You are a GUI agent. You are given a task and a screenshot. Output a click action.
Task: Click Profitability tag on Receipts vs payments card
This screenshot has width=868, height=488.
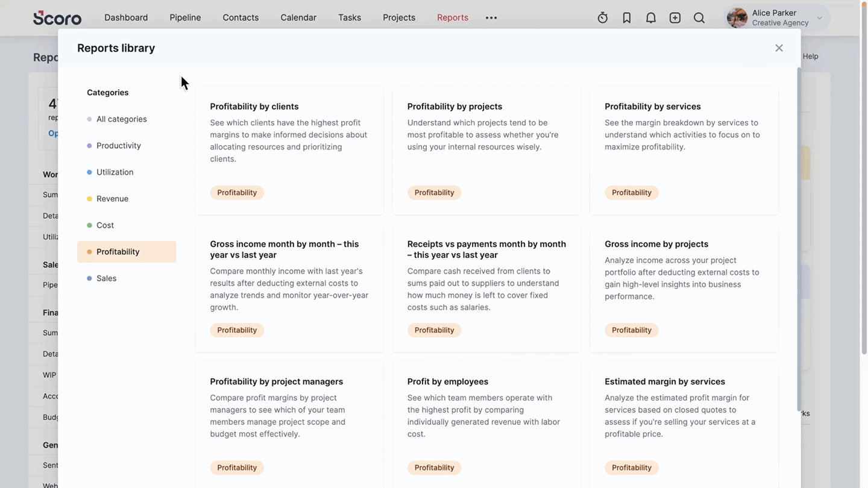pos(434,330)
